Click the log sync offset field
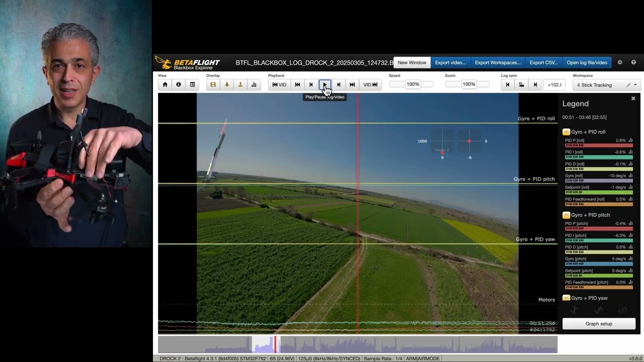This screenshot has height=362, width=644. (x=554, y=84)
